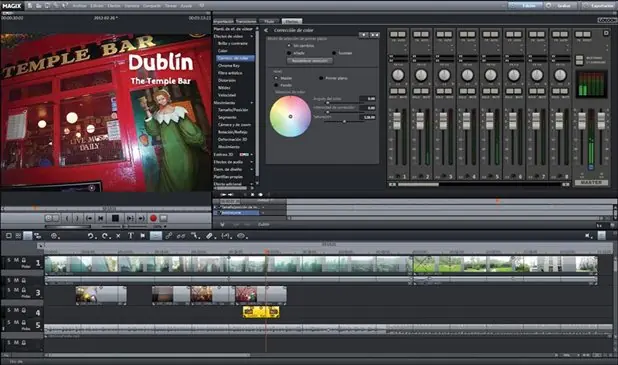Select Brillo y contraste effect
Viewport: 618px width, 365px height.
click(x=233, y=43)
